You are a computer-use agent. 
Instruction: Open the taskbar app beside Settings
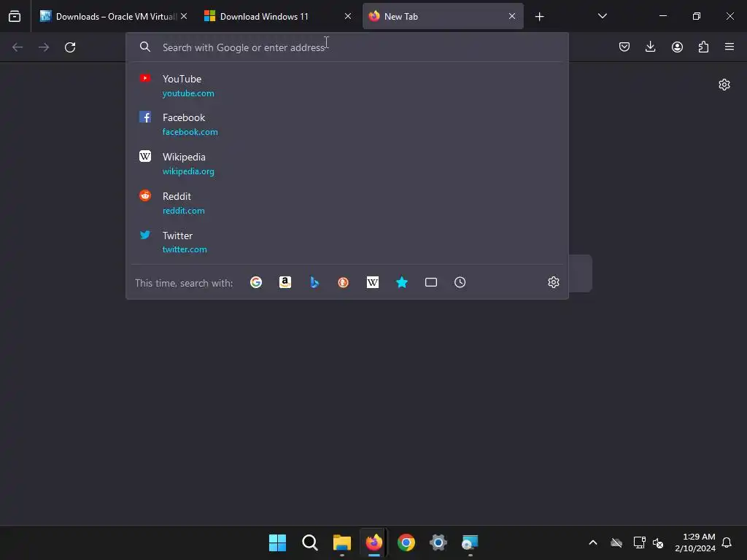coord(471,542)
